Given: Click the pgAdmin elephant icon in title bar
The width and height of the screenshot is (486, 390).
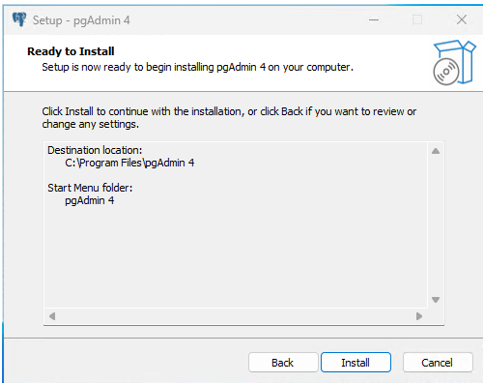Looking at the screenshot, I should click(19, 20).
